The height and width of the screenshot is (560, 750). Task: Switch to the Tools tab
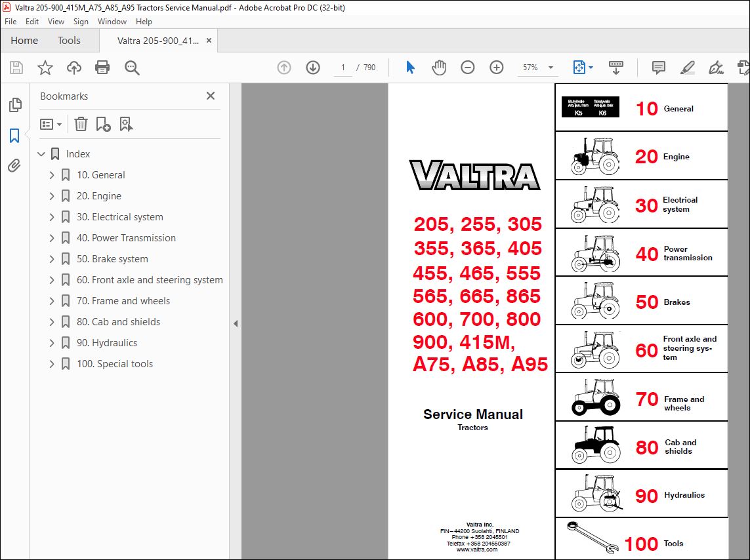coord(69,41)
